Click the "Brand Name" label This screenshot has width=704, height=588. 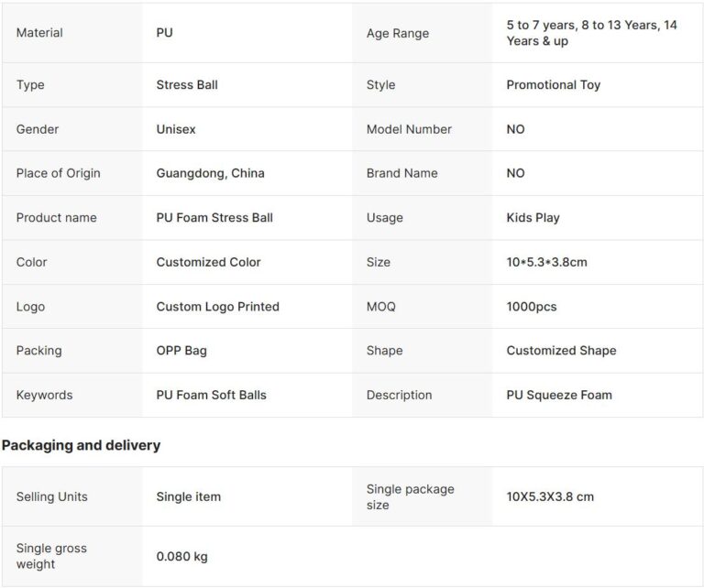pos(401,173)
